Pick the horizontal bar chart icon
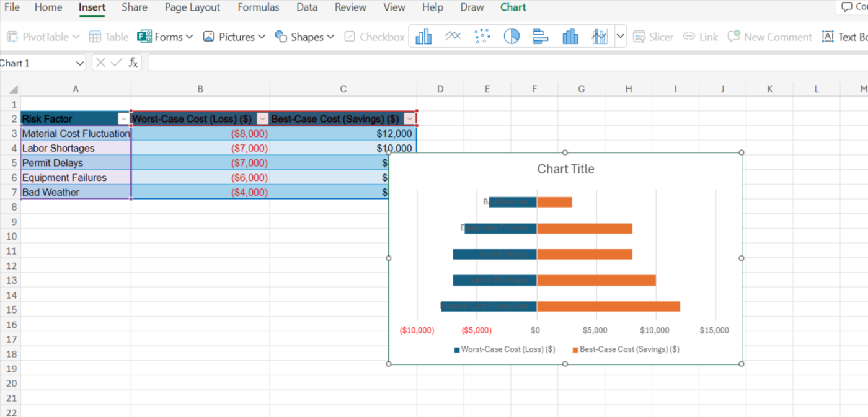 click(541, 37)
